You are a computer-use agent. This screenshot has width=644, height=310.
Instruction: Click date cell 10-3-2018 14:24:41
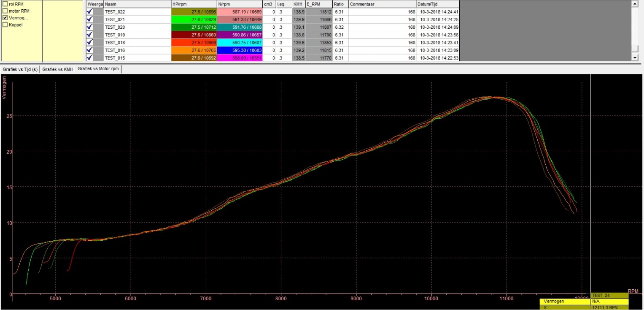438,12
